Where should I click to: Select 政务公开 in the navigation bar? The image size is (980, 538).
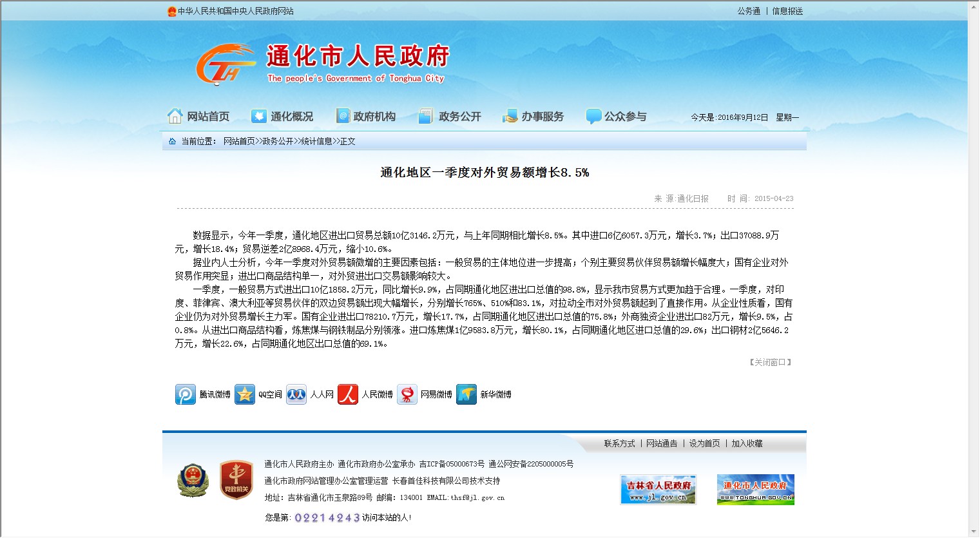[450, 117]
